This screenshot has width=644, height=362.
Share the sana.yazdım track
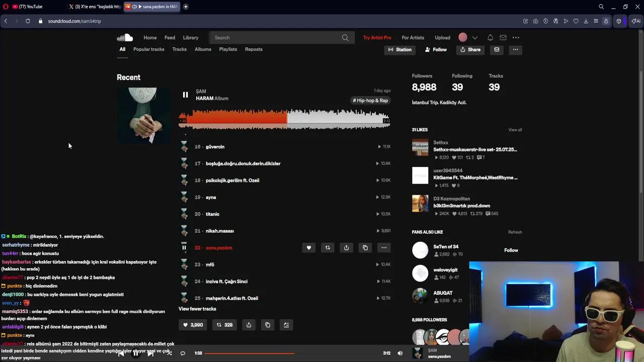(346, 247)
